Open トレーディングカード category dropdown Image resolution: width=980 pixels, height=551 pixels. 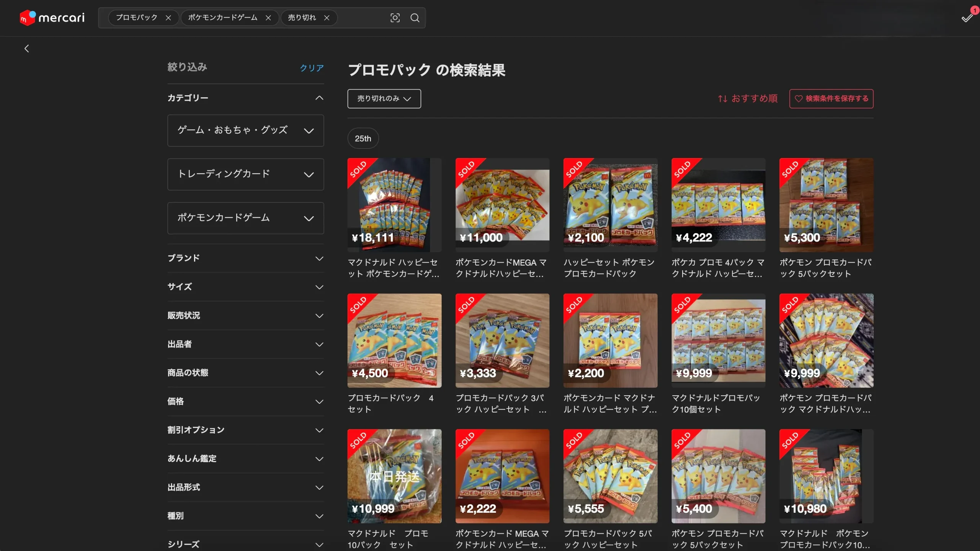point(246,174)
